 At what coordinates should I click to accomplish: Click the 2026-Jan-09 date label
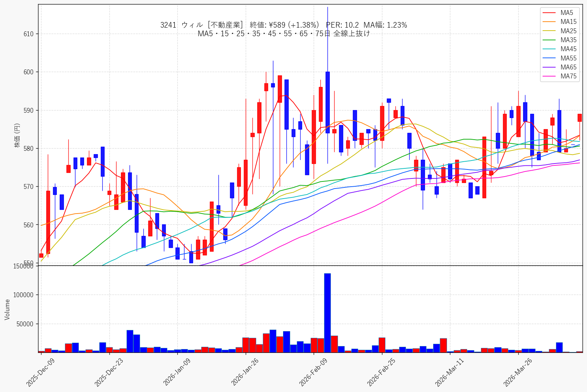(x=177, y=372)
